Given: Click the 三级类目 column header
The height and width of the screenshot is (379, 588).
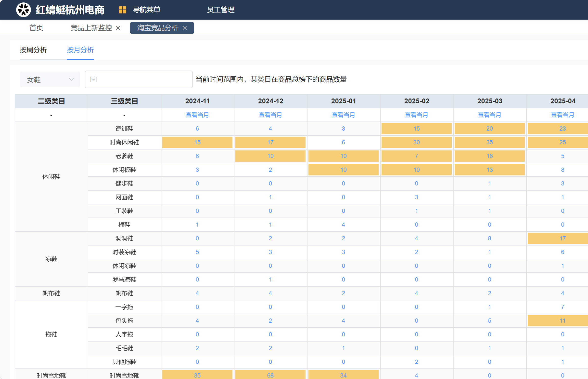Looking at the screenshot, I should click(x=124, y=101).
